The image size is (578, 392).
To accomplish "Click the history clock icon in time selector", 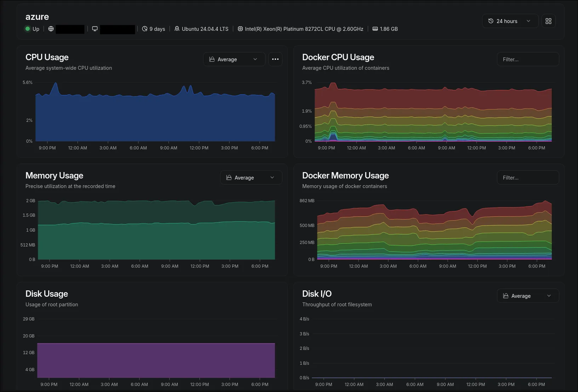I will [491, 21].
